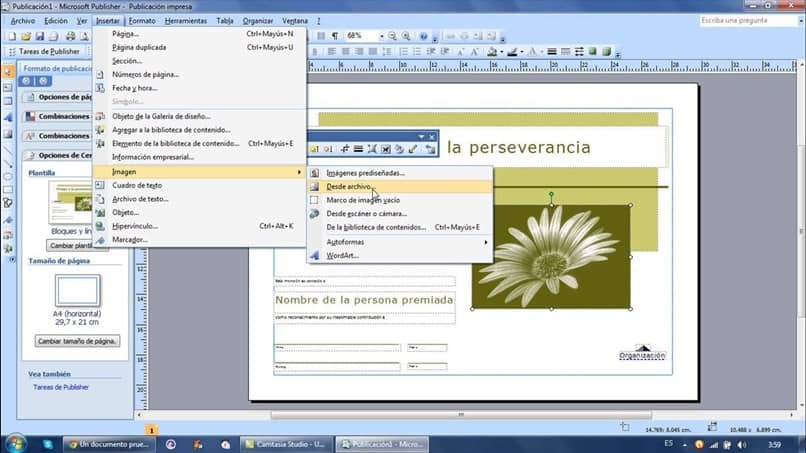This screenshot has width=806, height=453.
Task: Select the template thumbnail under Plantilla
Action: tap(71, 202)
